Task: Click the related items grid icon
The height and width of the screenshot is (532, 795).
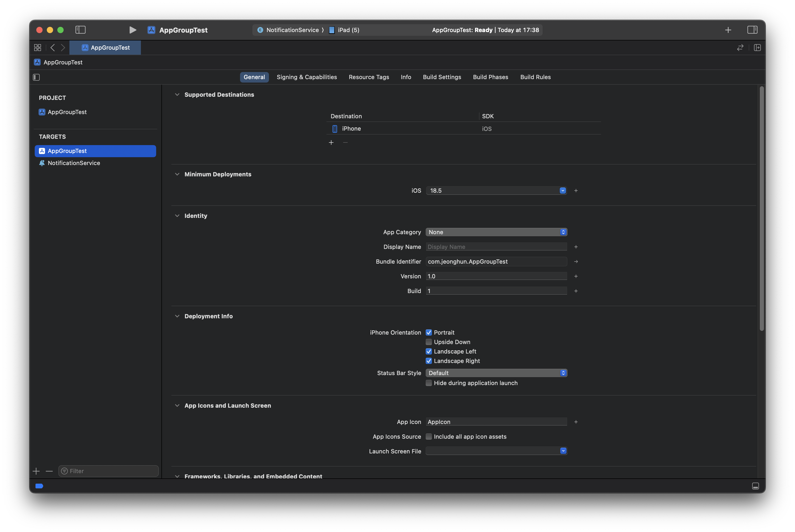Action: point(38,48)
